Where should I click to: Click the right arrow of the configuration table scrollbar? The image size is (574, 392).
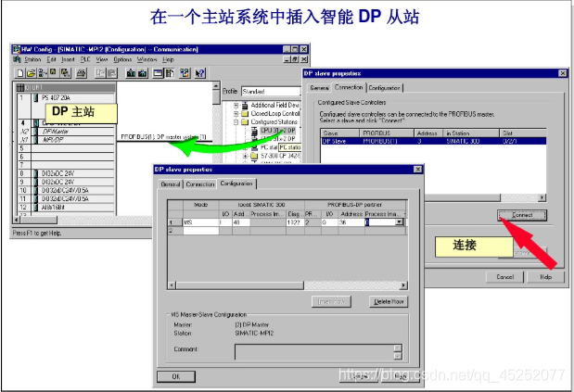[x=403, y=285]
